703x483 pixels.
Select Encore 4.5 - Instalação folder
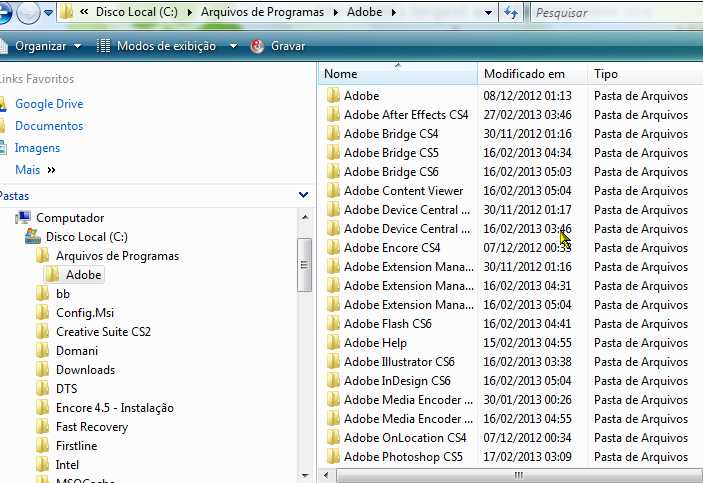[x=115, y=408]
